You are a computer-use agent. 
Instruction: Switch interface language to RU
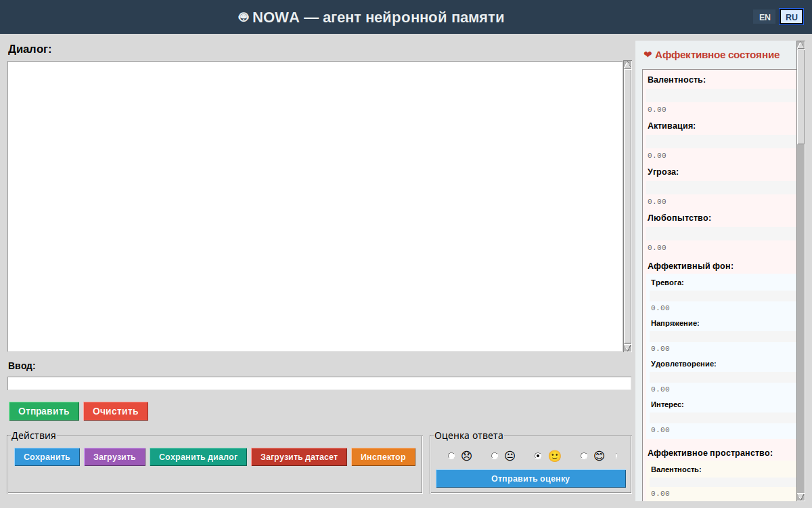click(x=792, y=17)
